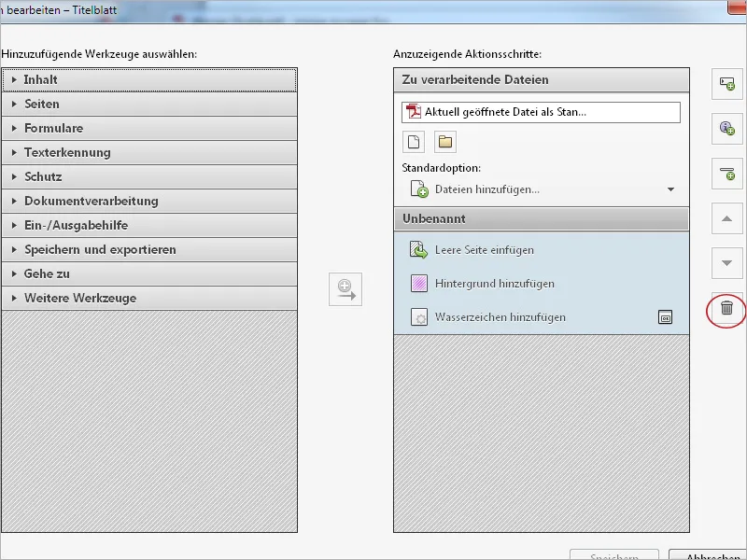Image resolution: width=747 pixels, height=560 pixels.
Task: Delete the selected step with the trash icon
Action: click(x=726, y=308)
